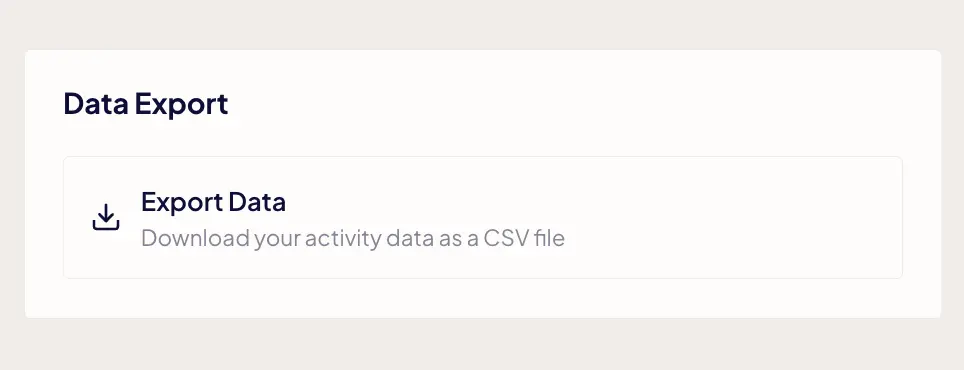Click the tray base of the download icon
964x370 pixels.
(x=106, y=225)
